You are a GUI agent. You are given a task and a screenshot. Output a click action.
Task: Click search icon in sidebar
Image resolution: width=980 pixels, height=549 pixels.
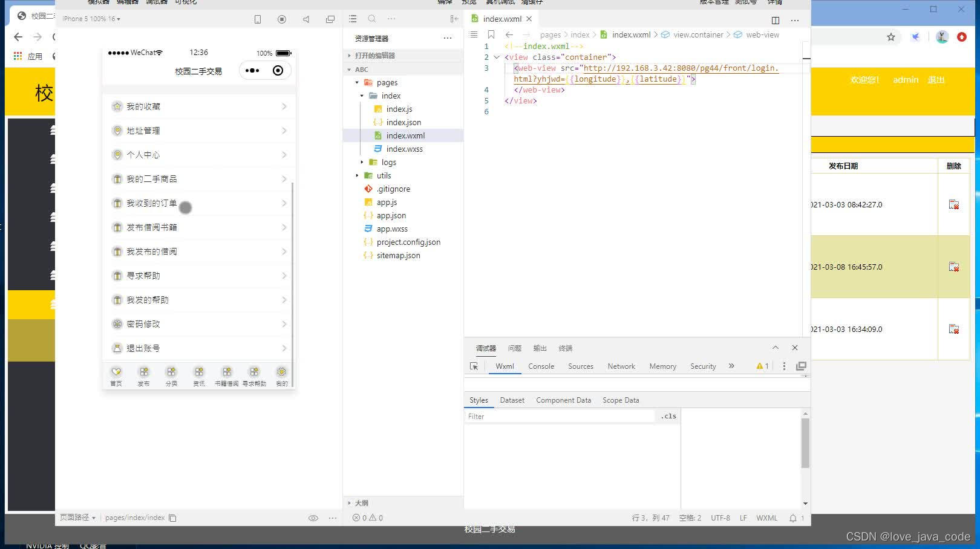pos(372,19)
